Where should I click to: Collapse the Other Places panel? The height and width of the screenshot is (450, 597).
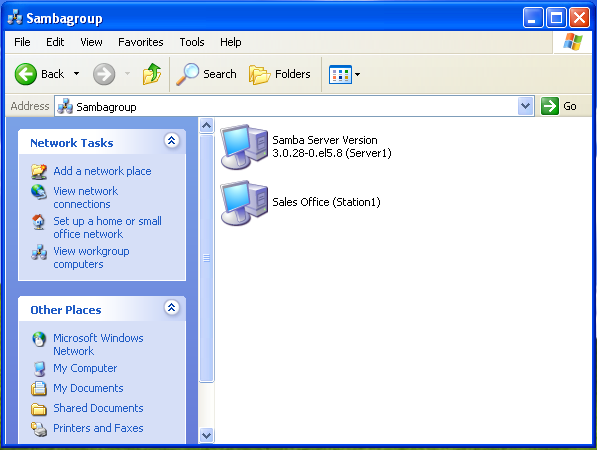click(x=172, y=307)
